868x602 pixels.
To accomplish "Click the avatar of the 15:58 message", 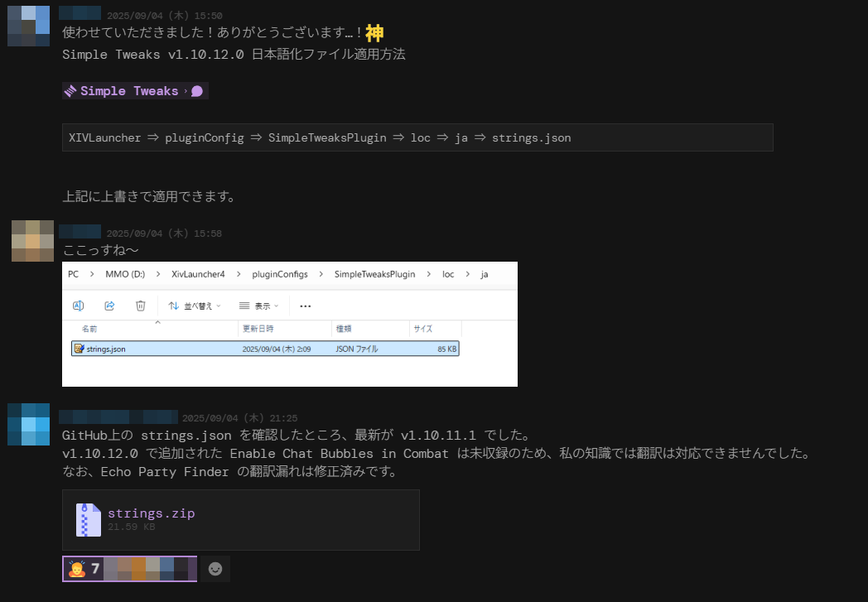I will pyautogui.click(x=32, y=241).
